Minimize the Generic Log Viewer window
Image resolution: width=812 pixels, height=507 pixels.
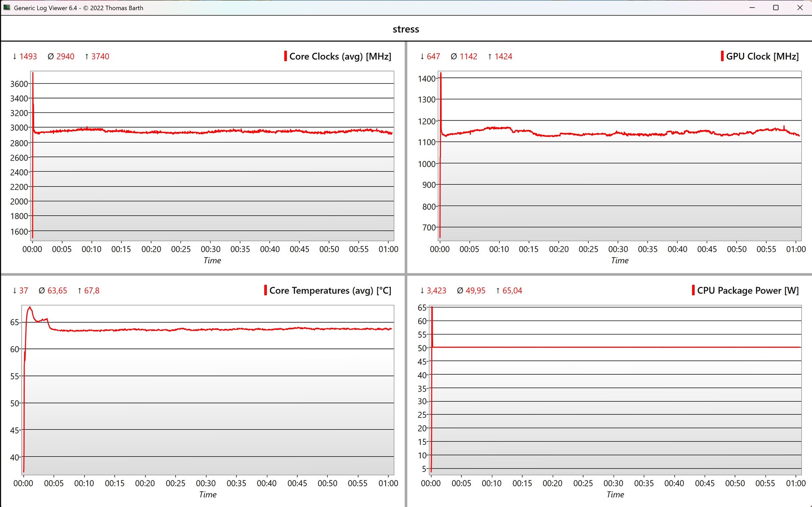752,8
